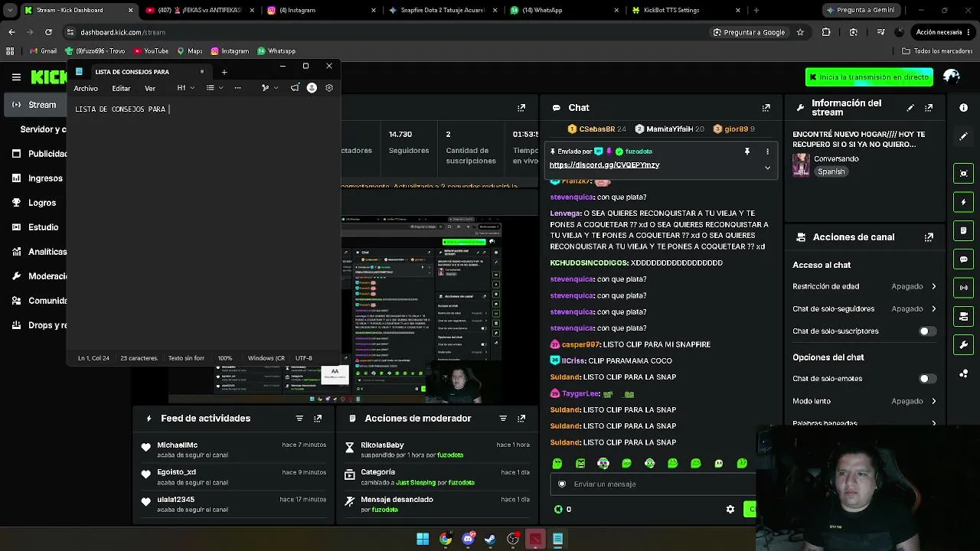Pop out the Acciones de canal panel
This screenshot has height=551, width=980.
tap(929, 237)
